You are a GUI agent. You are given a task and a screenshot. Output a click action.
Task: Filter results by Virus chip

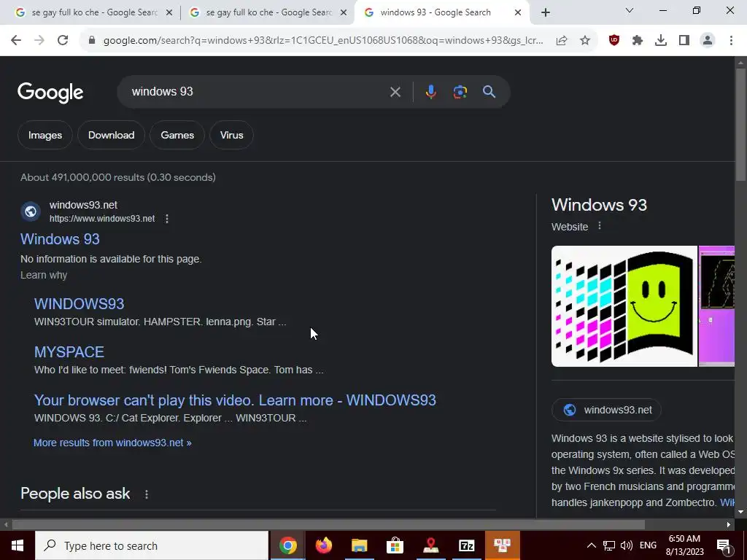click(231, 135)
